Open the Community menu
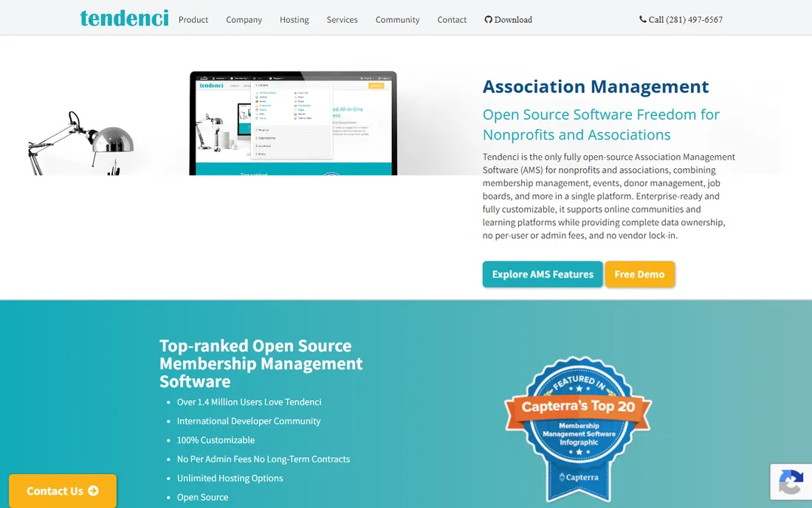812x508 pixels. [397, 20]
